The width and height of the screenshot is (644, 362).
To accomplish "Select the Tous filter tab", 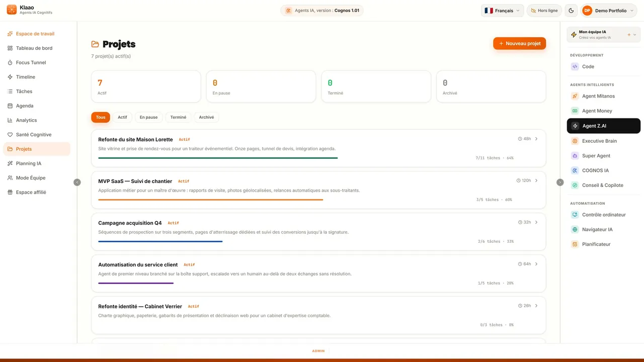I will point(101,117).
